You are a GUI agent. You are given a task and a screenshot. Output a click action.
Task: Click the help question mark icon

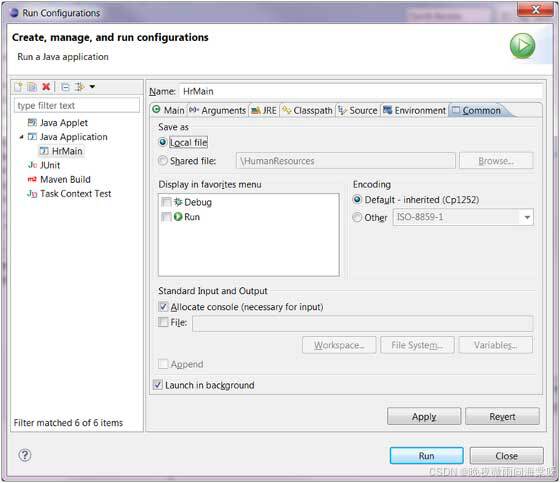[x=25, y=455]
